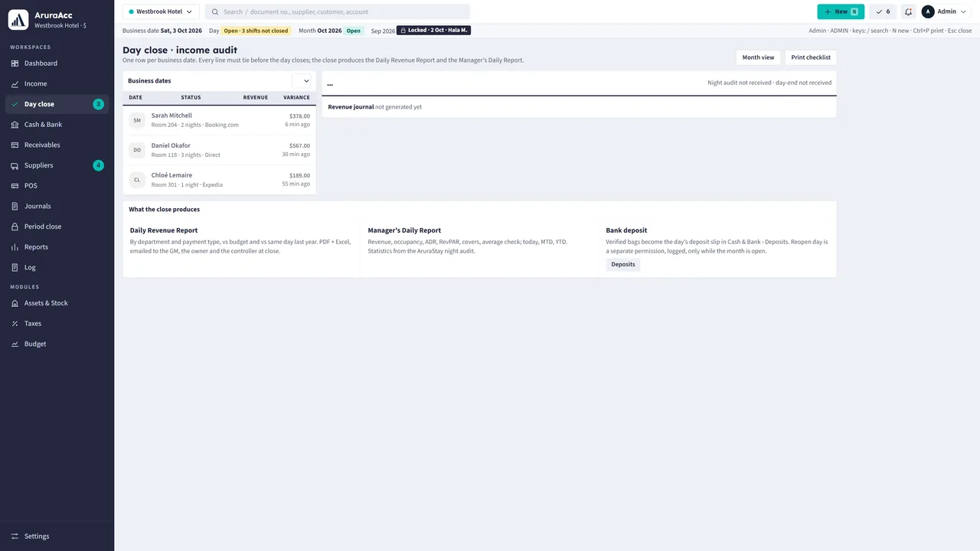The height and width of the screenshot is (551, 980).
Task: Click the Locked · 2 Oct · Hala M. badge
Action: (433, 31)
